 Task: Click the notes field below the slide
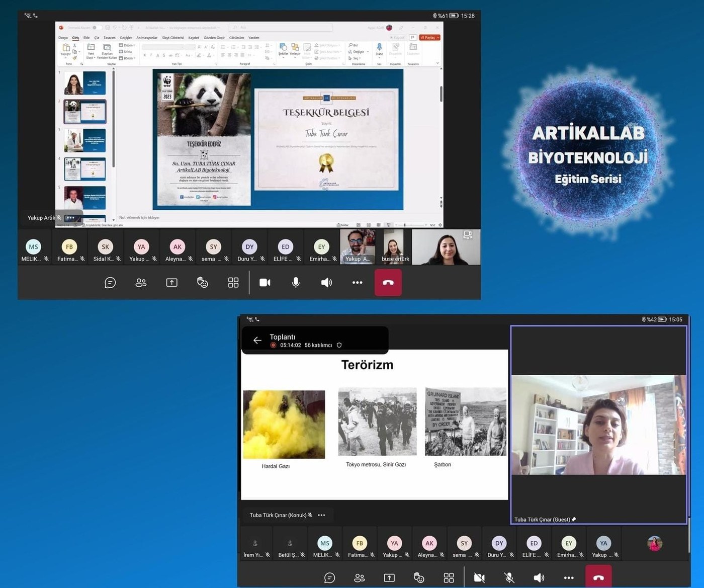click(278, 218)
